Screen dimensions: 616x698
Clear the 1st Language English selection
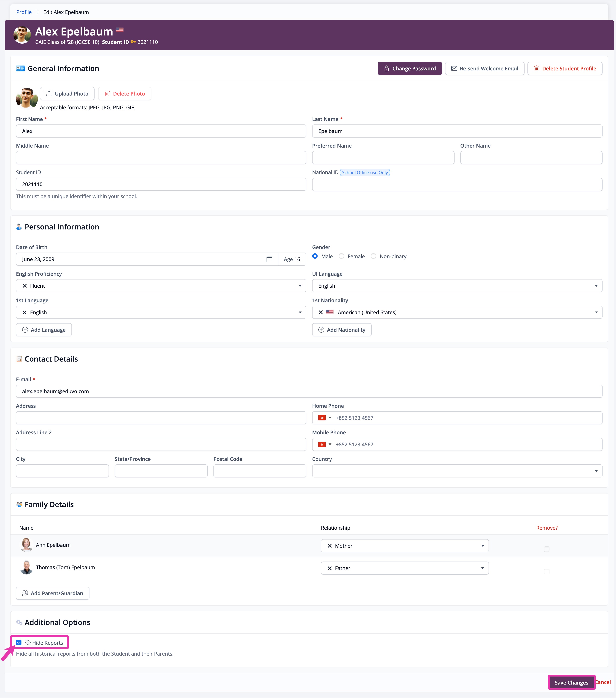(25, 312)
